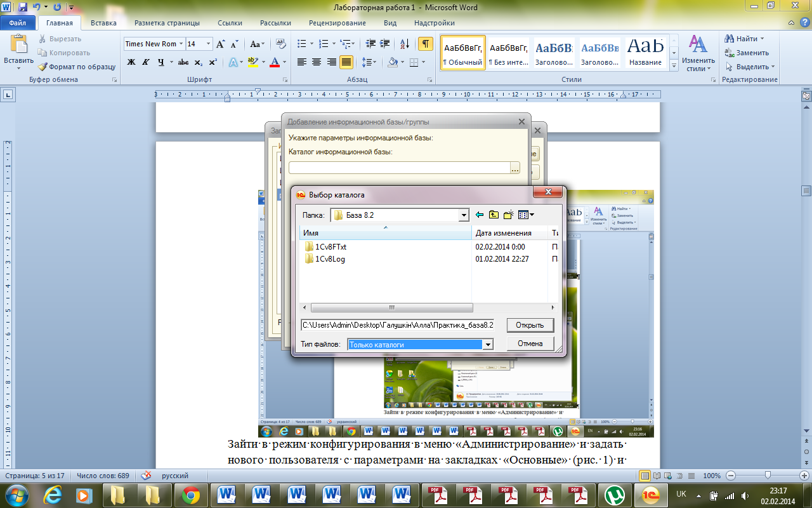Toggle paragraph marks display (¶)
Screen dimensions: 812x508
(425, 44)
